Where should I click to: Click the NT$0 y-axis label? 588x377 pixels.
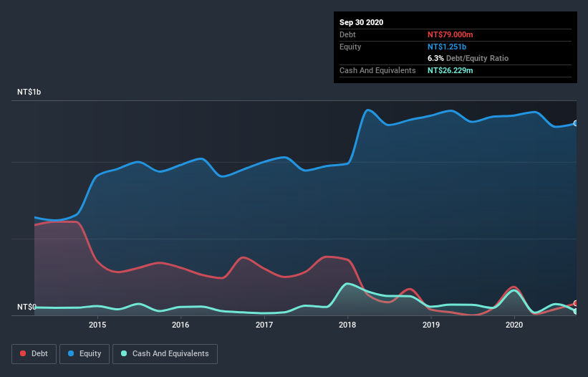point(26,307)
